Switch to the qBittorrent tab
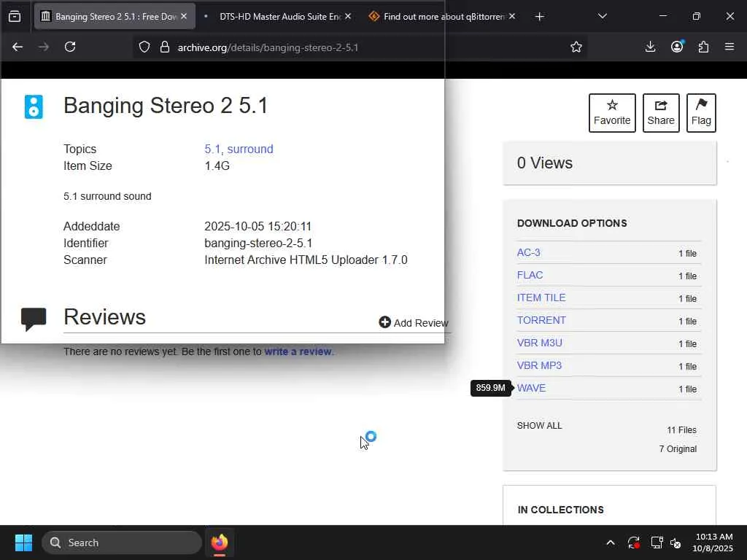Screen dimensions: 747x560 [443, 17]
